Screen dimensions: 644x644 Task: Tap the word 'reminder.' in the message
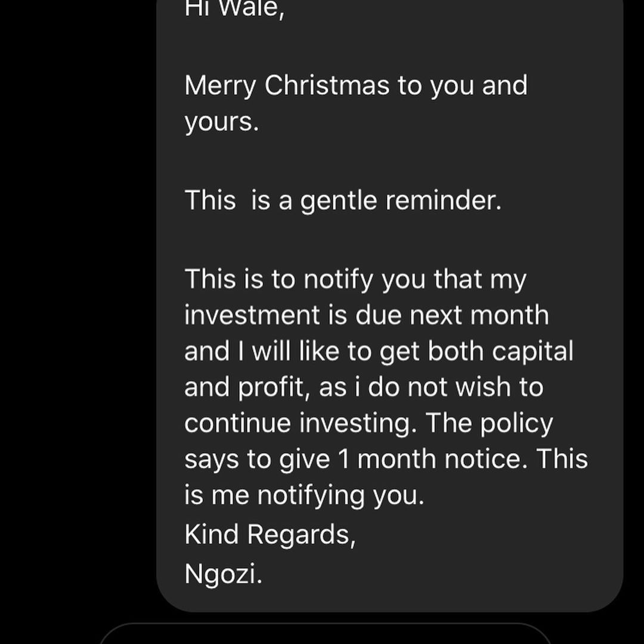[444, 201]
